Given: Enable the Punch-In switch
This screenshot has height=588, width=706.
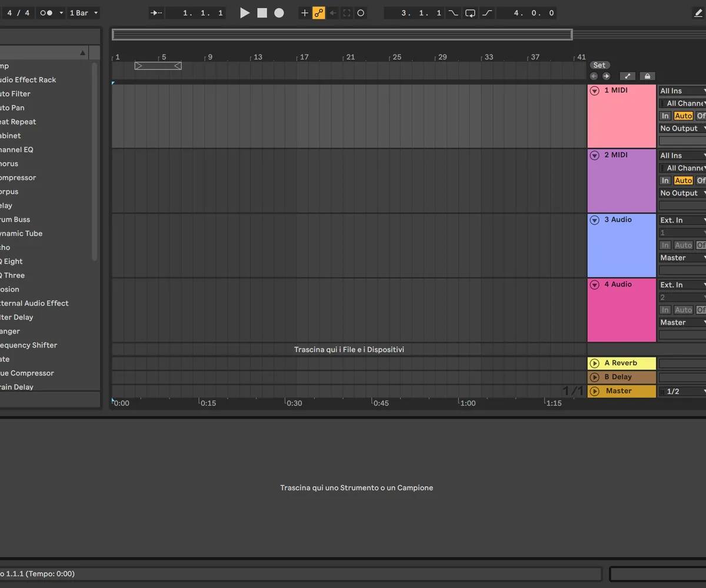Looking at the screenshot, I should 453,13.
